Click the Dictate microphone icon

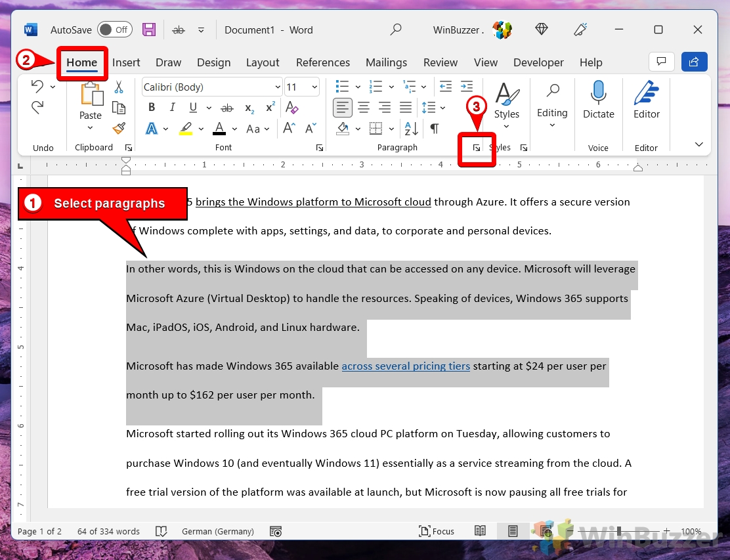598,92
